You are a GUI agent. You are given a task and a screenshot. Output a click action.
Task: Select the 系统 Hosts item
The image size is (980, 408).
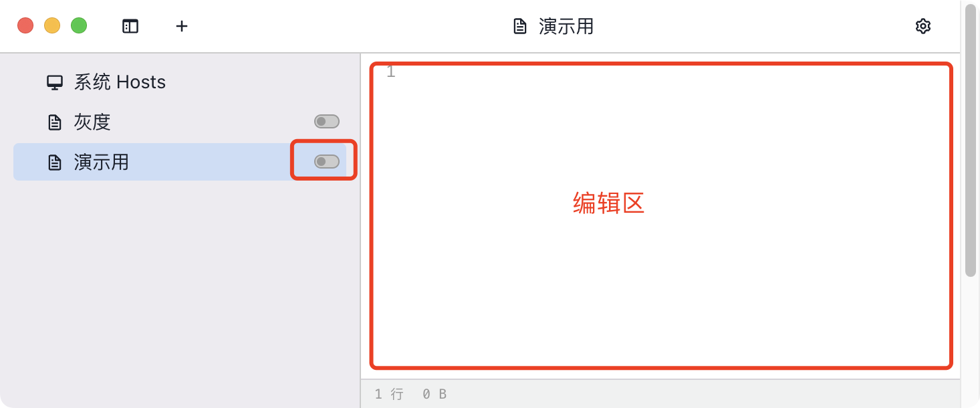click(180, 82)
